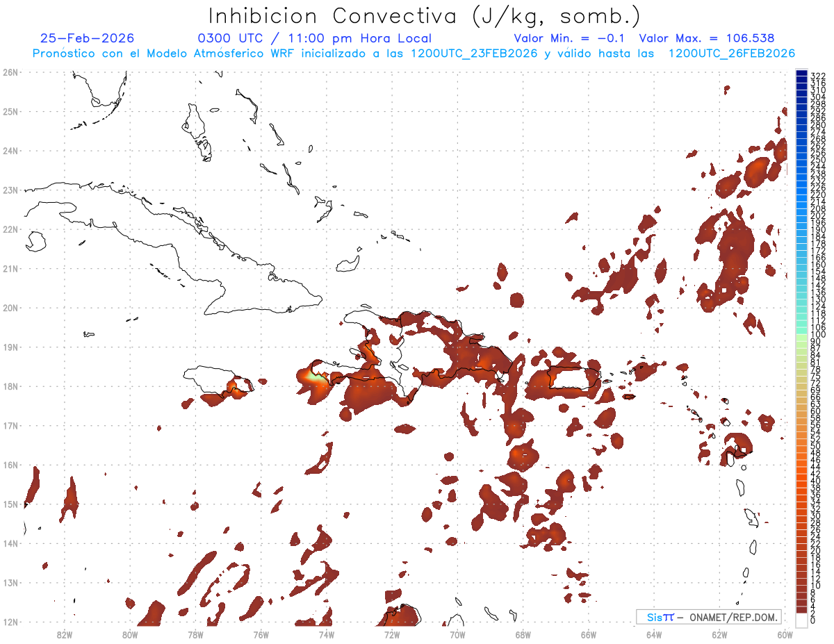Click the 76W longitude label

[261, 634]
